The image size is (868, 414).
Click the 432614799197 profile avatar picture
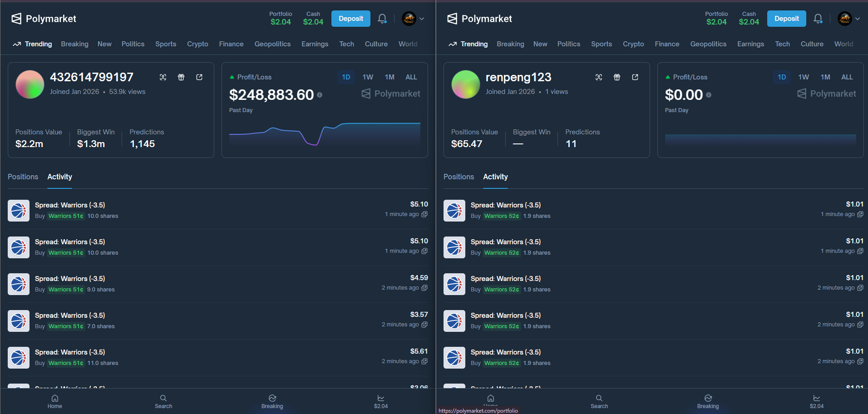coord(30,84)
